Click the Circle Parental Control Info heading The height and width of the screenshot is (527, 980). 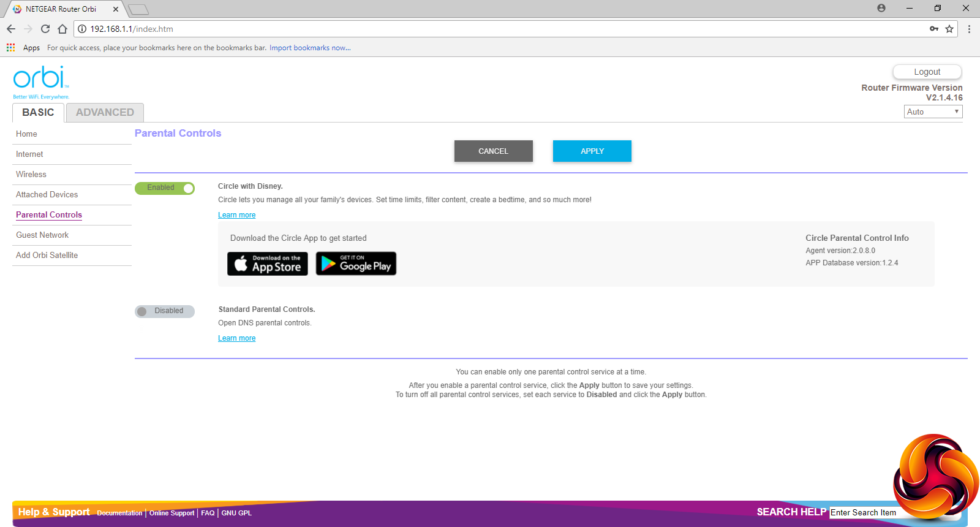pos(857,238)
